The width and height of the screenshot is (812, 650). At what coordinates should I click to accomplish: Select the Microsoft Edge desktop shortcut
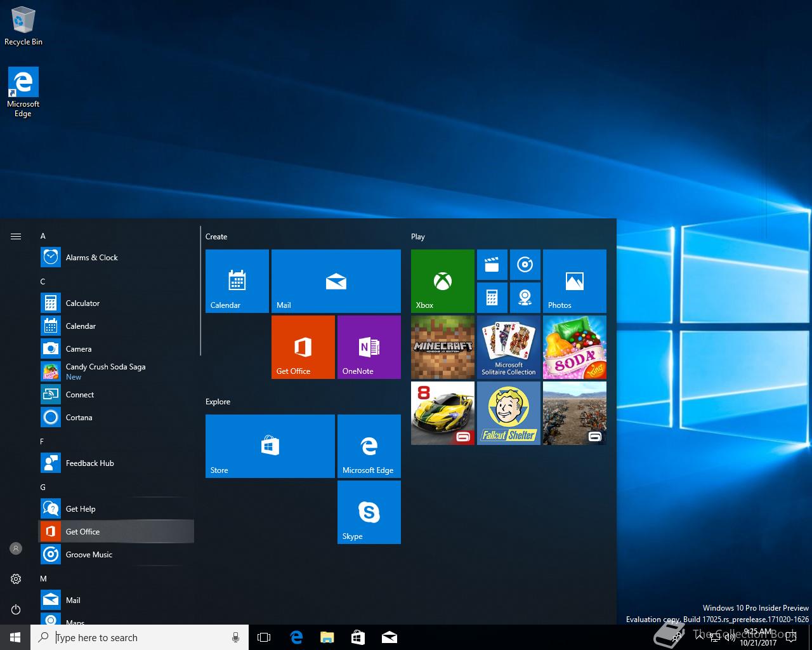click(23, 93)
